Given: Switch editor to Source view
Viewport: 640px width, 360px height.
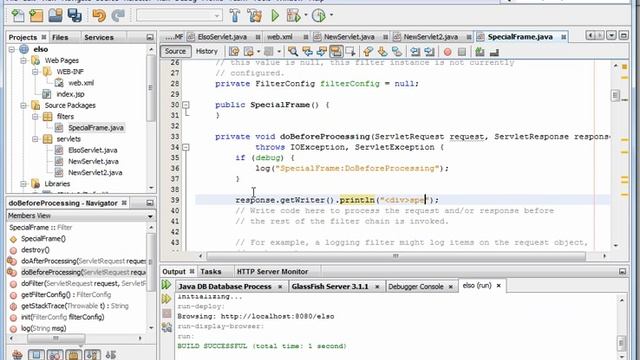Looking at the screenshot, I should (176, 51).
